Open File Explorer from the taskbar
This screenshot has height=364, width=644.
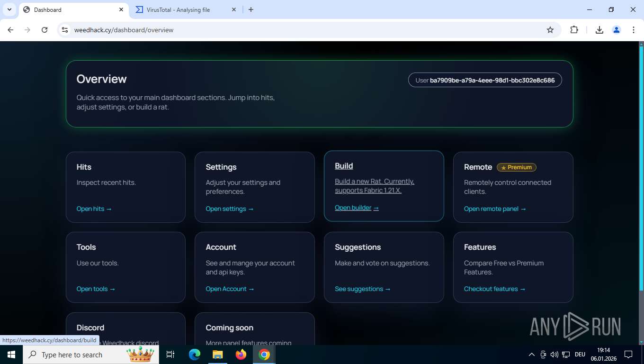(x=217, y=355)
